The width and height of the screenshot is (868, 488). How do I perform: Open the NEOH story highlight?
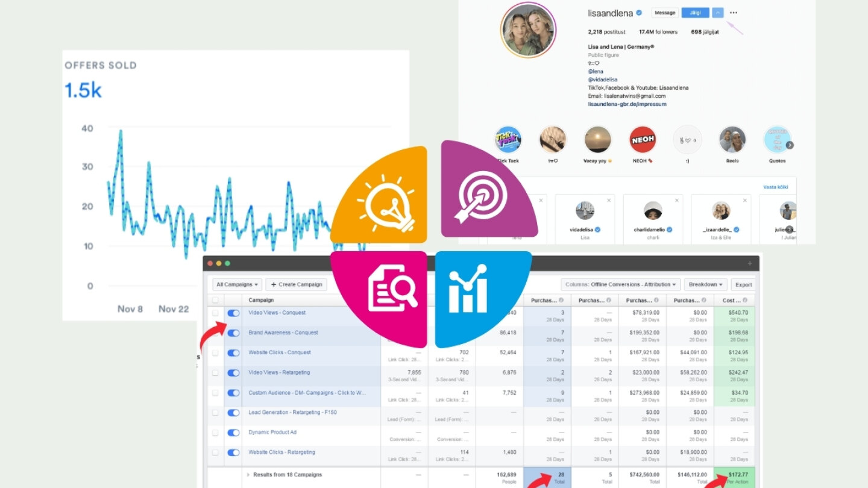643,140
